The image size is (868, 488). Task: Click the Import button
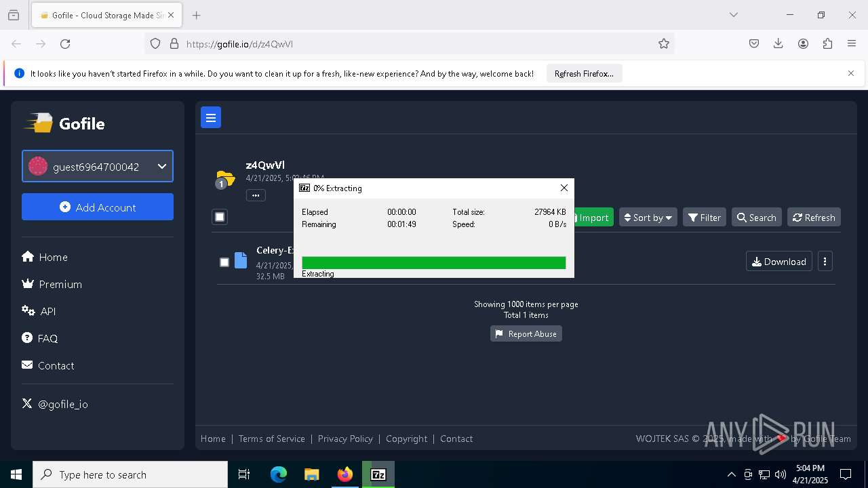[x=593, y=218]
